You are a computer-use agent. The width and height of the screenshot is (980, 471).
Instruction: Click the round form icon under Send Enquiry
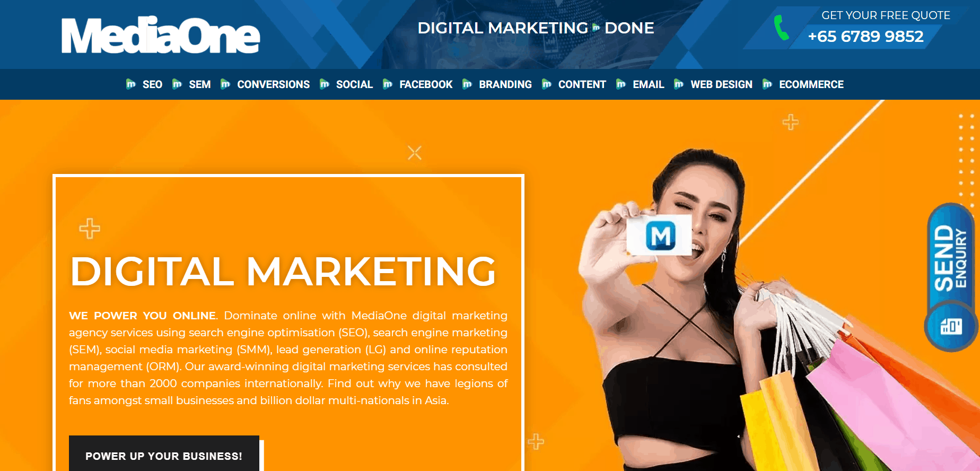[x=951, y=326]
